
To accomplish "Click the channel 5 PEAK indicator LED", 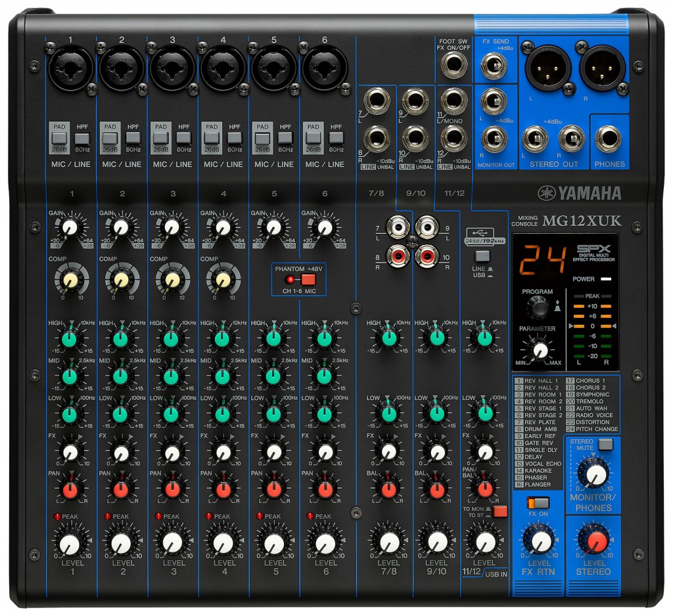I will click(x=260, y=516).
